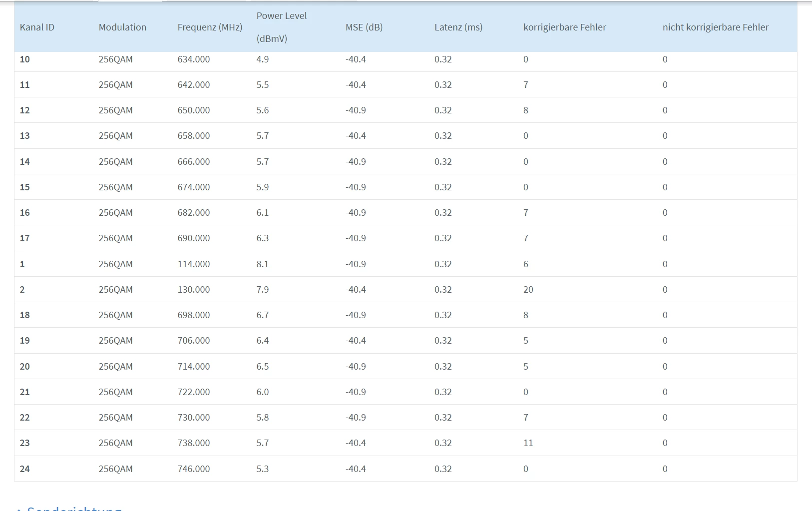Image resolution: width=812 pixels, height=511 pixels.
Task: Select Kanal ID 10 row label
Action: (x=25, y=59)
